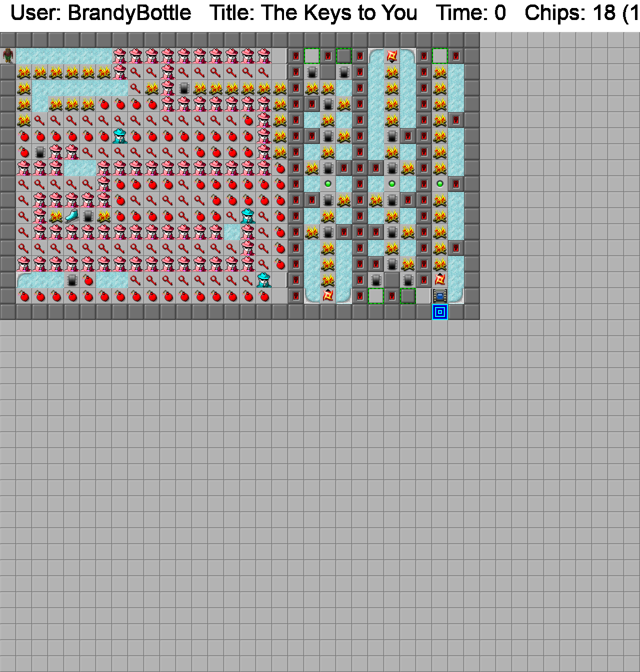Click the fireball tile atop the middle ice corridor

tap(392, 56)
